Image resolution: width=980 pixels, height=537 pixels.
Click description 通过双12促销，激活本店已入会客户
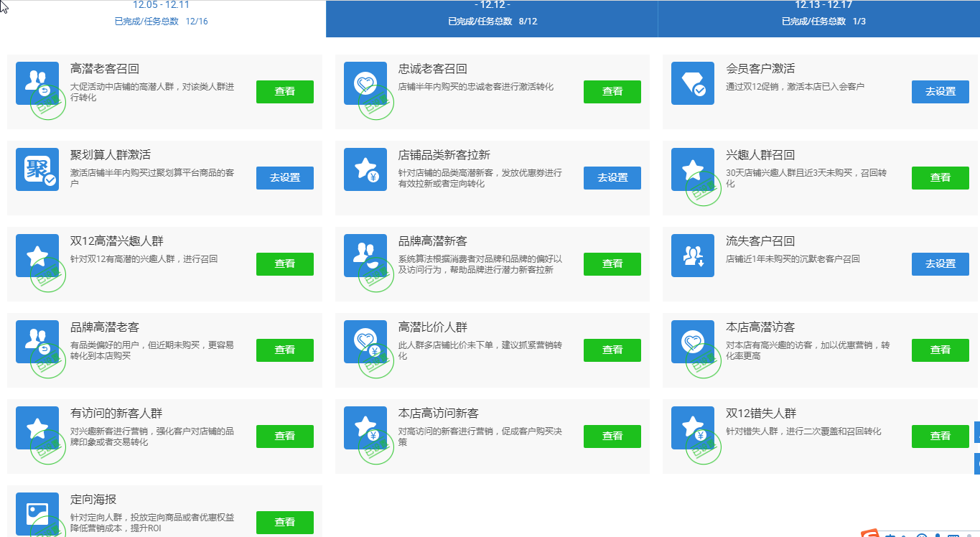click(795, 87)
